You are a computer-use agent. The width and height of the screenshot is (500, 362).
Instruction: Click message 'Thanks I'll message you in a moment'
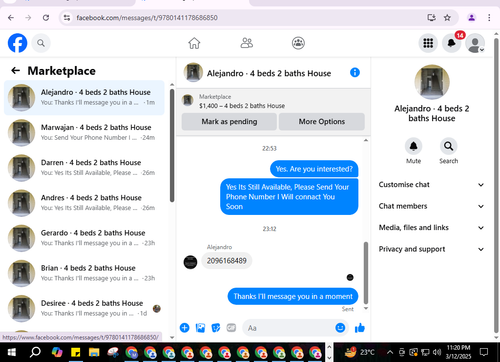pyautogui.click(x=293, y=296)
